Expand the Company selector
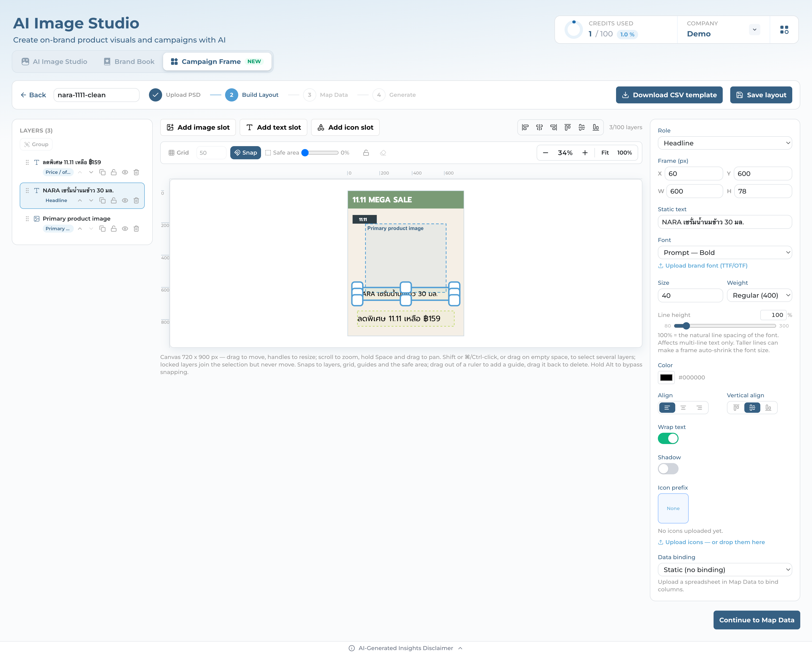This screenshot has width=812, height=655. (754, 30)
